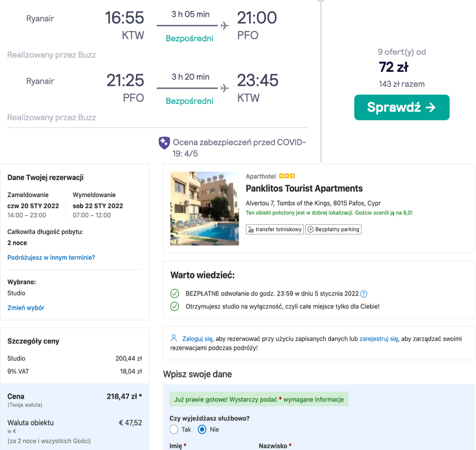Click the COVID-19 safety shield icon

tap(164, 143)
